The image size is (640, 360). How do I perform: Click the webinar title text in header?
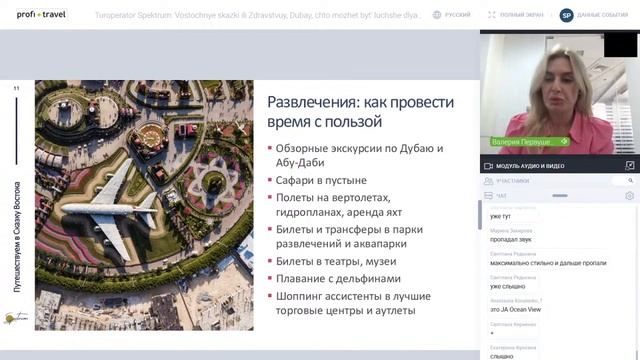[258, 15]
